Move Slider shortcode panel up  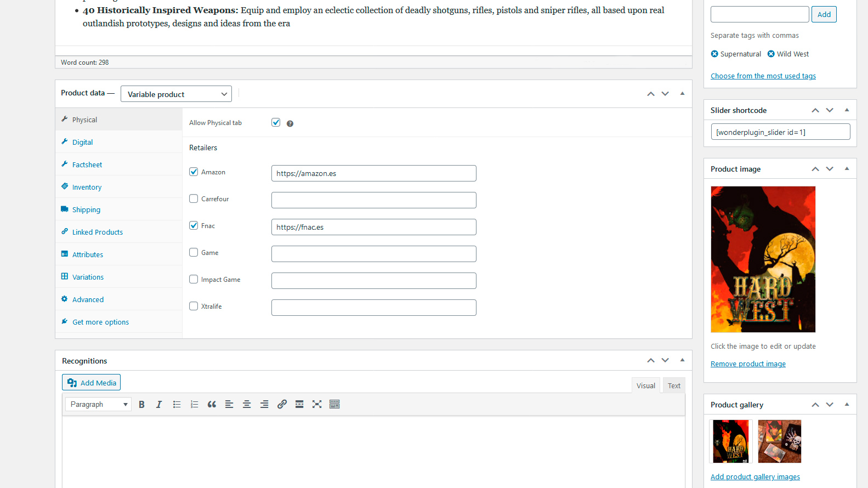(815, 110)
